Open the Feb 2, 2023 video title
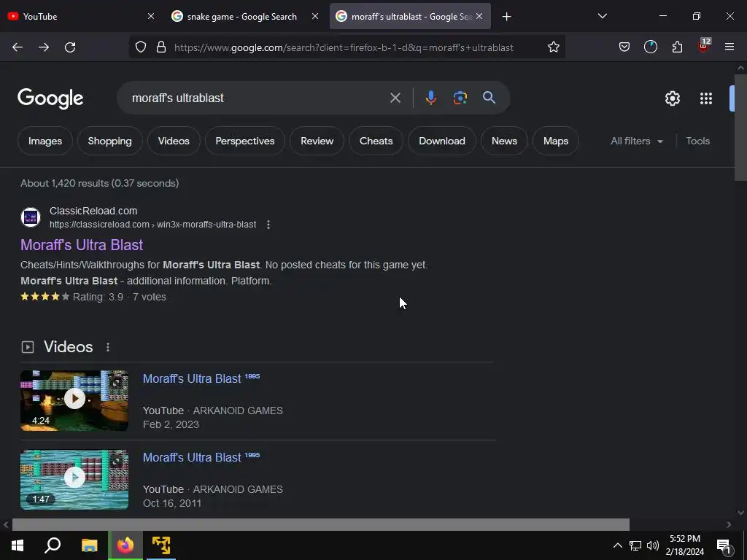 click(x=201, y=378)
